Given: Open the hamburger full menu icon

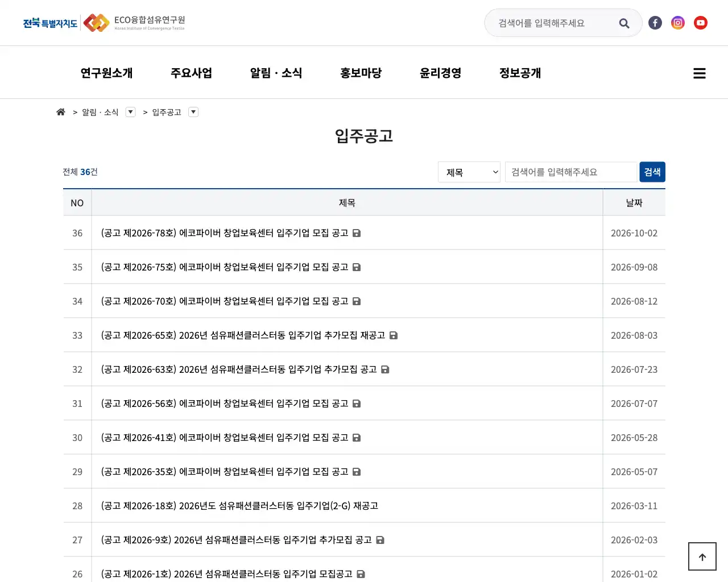Looking at the screenshot, I should 700,73.
